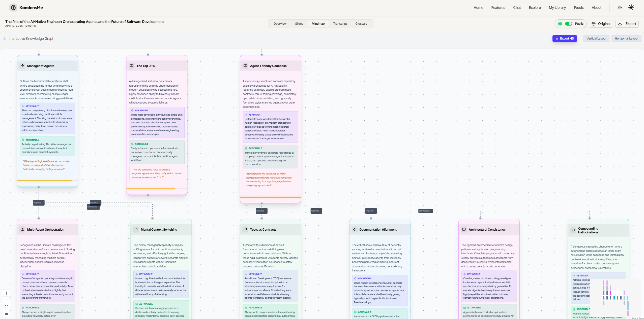Image resolution: width=644 pixels, height=319 pixels.
Task: Switch to light theme sun icon
Action: (x=620, y=8)
